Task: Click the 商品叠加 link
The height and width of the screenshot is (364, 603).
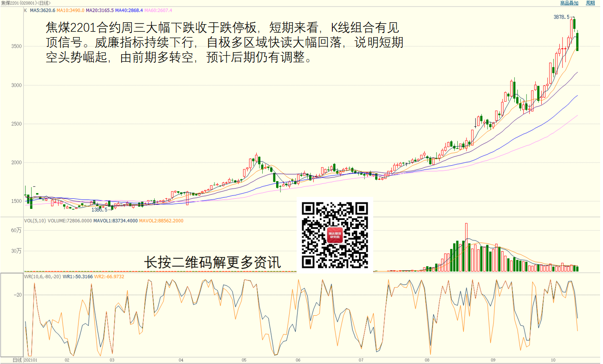Action: [x=569, y=3]
